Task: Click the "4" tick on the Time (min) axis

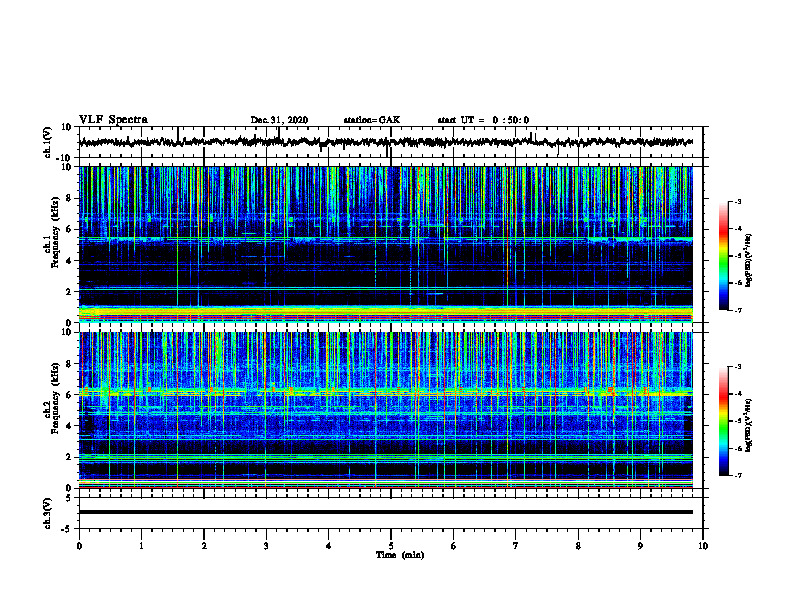Action: tap(329, 546)
